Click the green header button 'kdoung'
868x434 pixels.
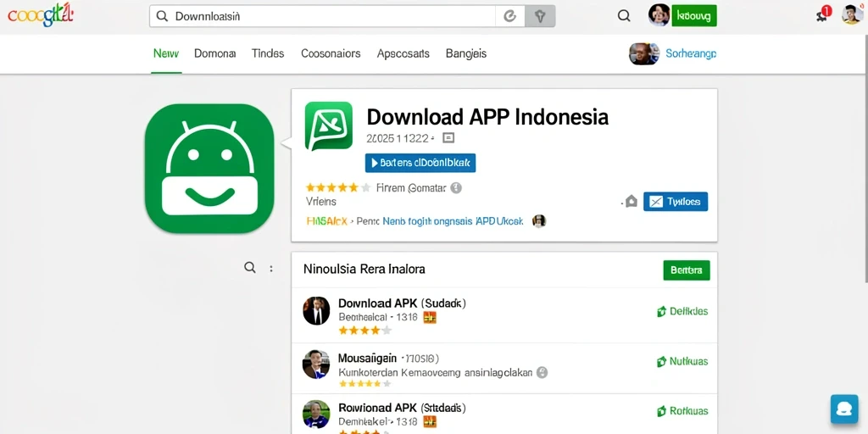point(694,15)
